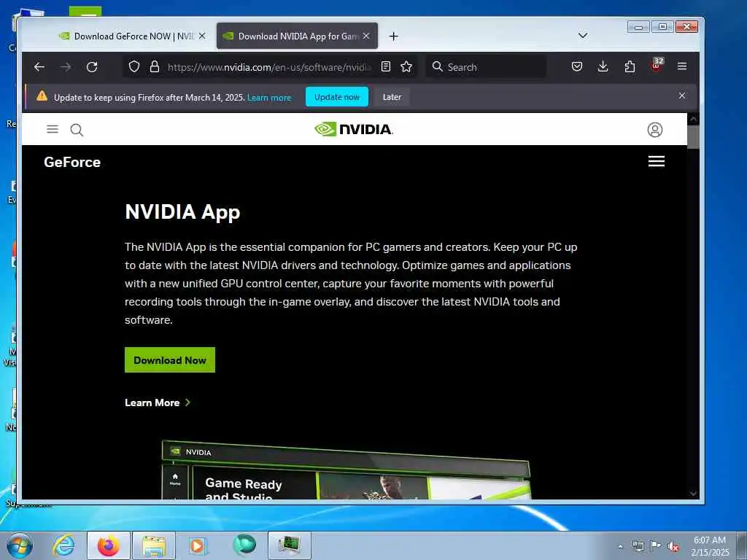The image size is (747, 560).
Task: Expand the GeForce section hamburger menu
Action: [657, 161]
